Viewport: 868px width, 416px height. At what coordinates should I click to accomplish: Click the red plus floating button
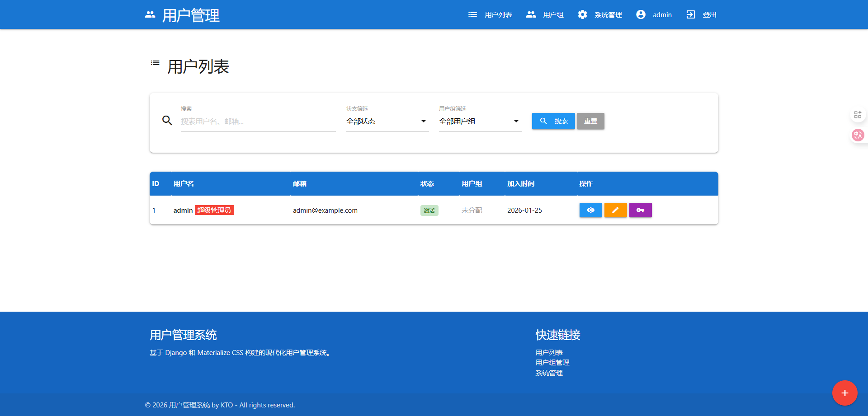coord(844,393)
